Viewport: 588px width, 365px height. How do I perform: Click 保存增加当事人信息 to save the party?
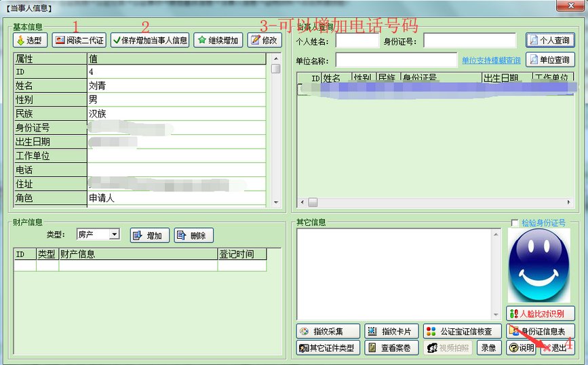point(150,41)
